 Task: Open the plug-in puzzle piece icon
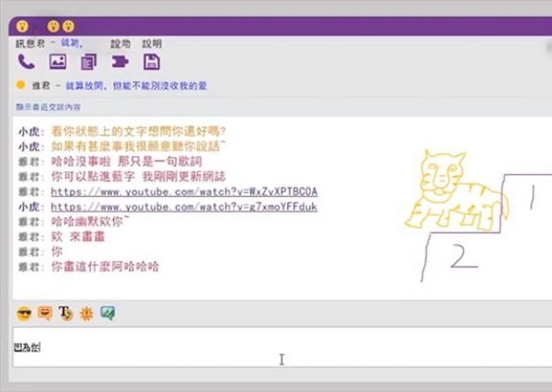pos(119,62)
